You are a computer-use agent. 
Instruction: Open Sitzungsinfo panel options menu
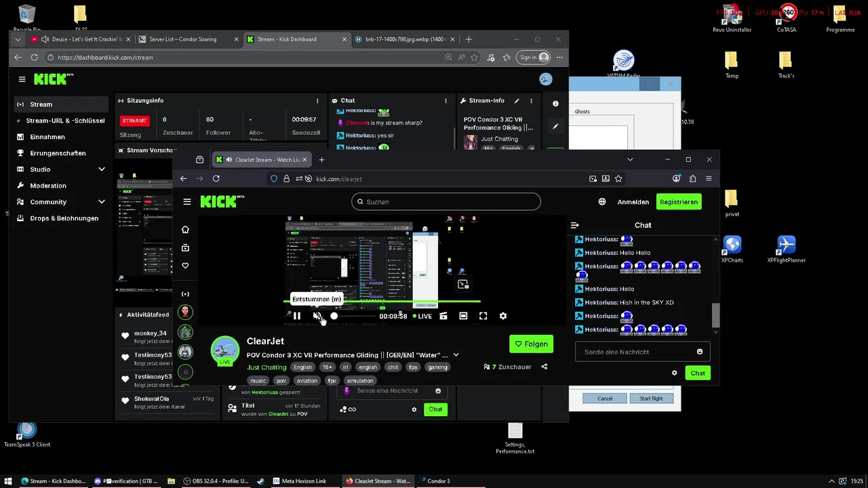pos(317,100)
